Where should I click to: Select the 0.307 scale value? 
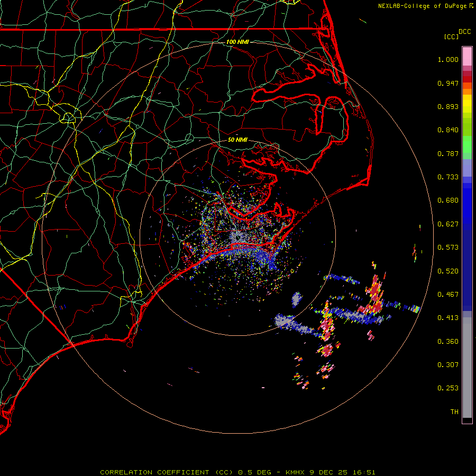pos(448,365)
